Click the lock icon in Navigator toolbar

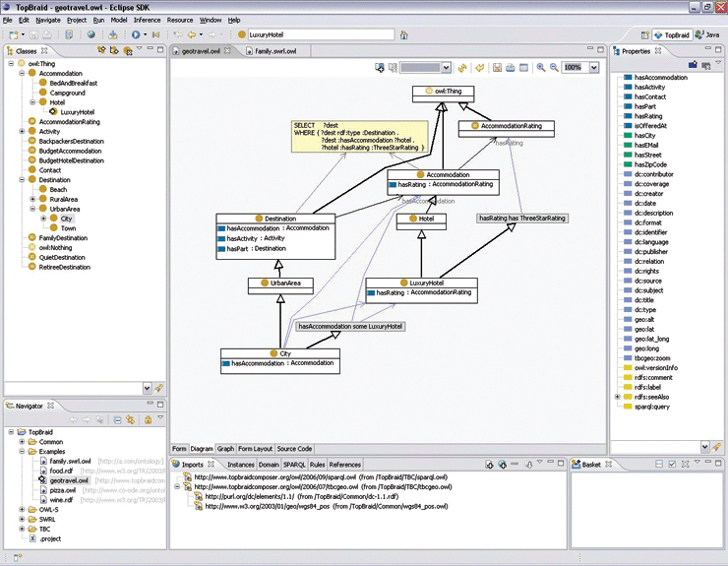click(x=148, y=419)
